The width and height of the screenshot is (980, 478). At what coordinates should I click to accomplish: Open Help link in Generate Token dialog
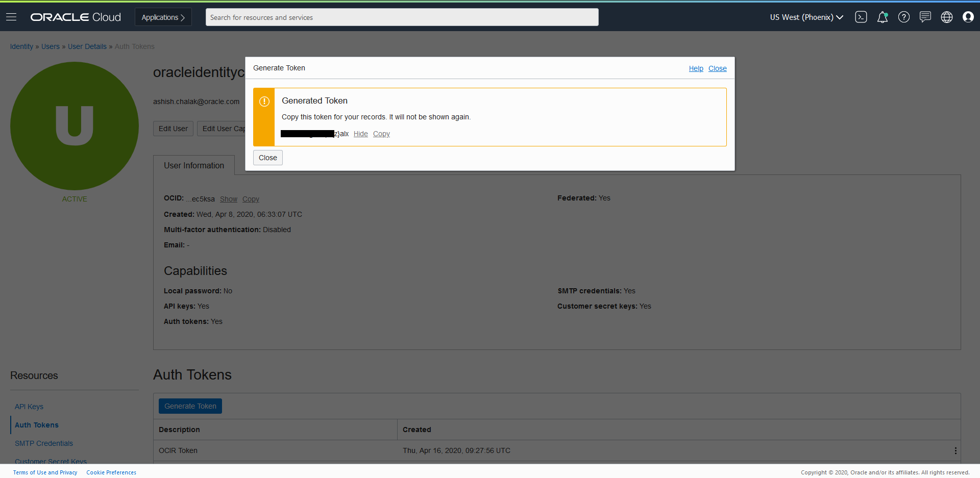(696, 68)
